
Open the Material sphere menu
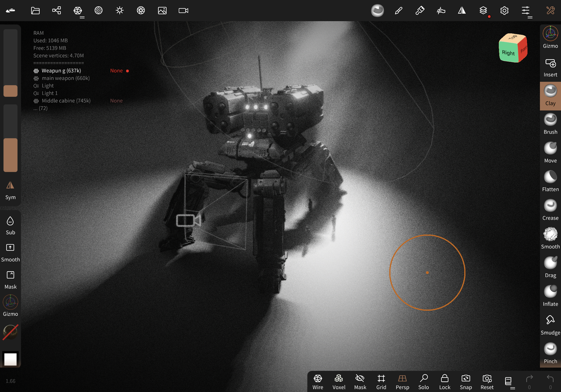(x=99, y=10)
